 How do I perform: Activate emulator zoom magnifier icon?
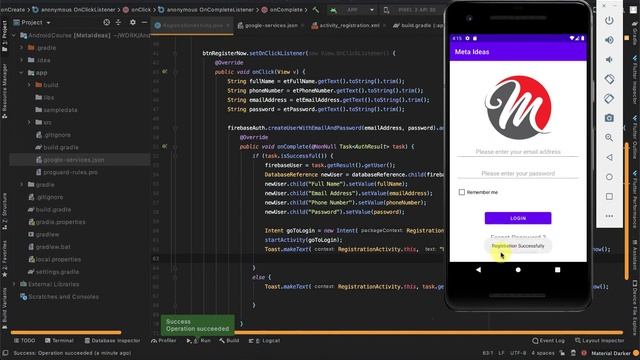pyautogui.click(x=609, y=138)
